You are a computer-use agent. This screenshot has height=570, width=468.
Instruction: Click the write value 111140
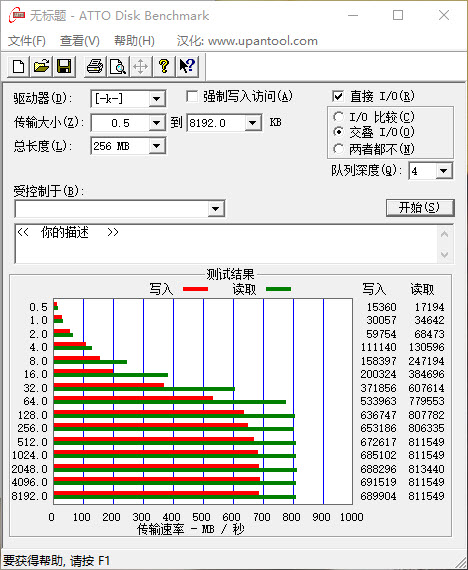(379, 347)
